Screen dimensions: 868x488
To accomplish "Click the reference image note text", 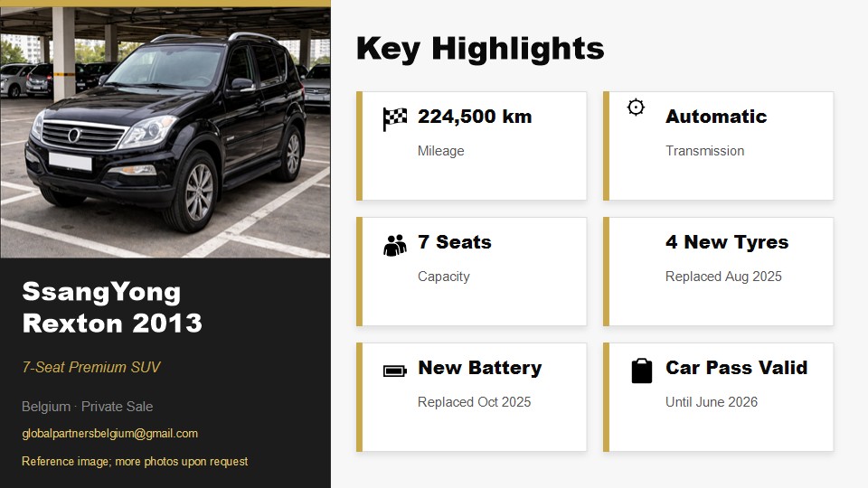I will point(135,462).
